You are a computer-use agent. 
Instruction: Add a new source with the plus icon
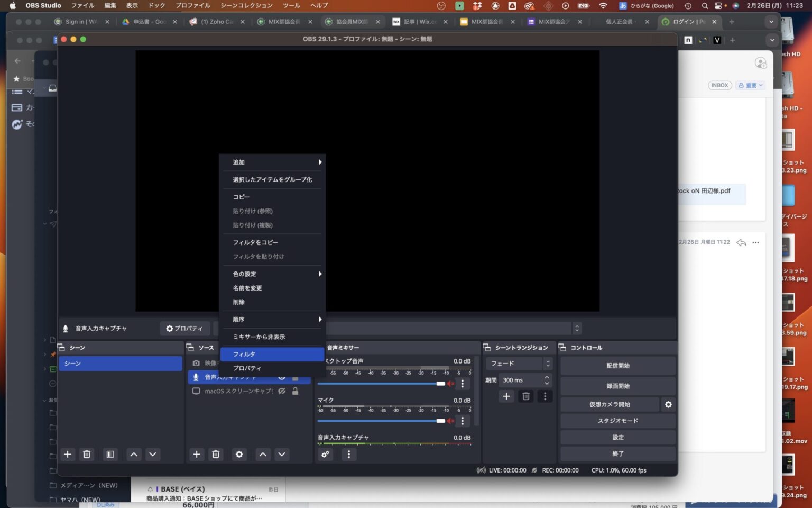[197, 454]
